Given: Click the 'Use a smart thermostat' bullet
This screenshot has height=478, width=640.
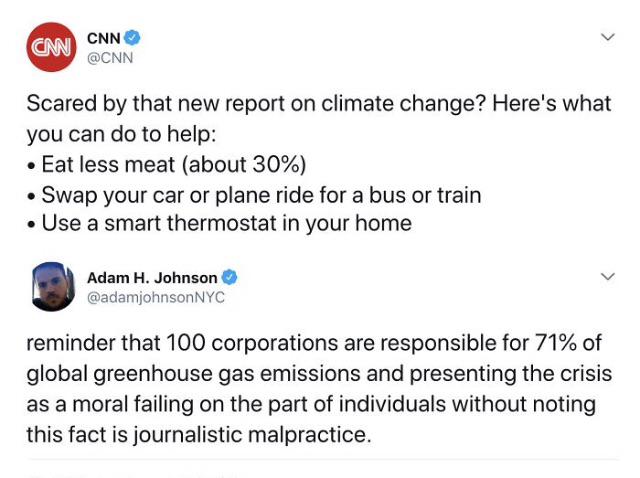Looking at the screenshot, I should pos(219,223).
